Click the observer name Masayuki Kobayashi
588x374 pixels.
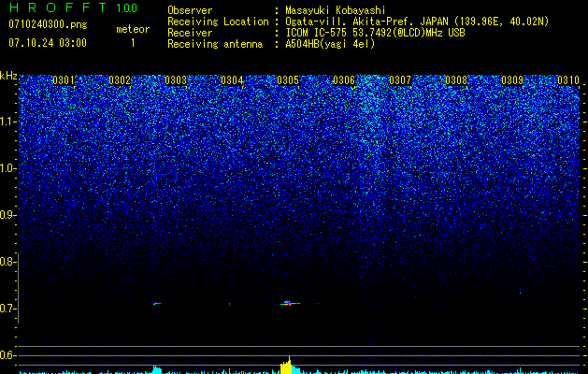[x=336, y=10]
